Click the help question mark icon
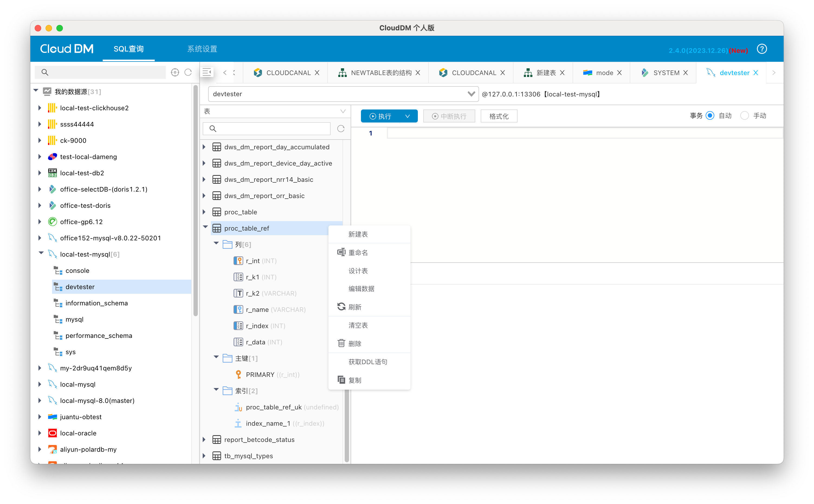 click(x=762, y=49)
